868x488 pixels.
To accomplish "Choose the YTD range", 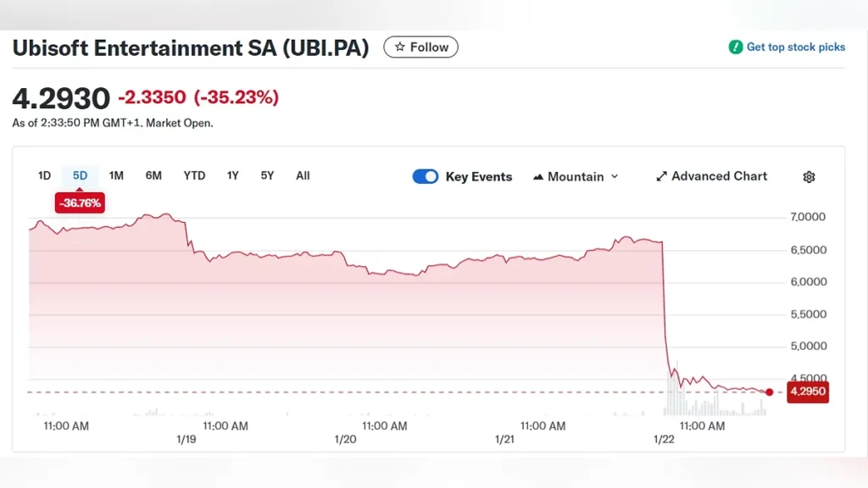I will point(194,175).
